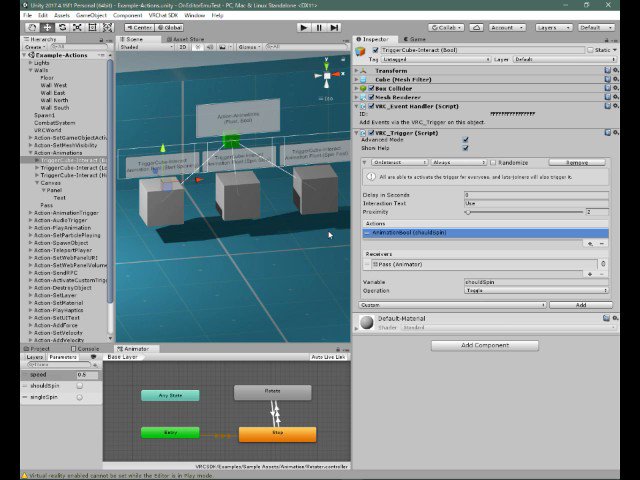Pause the game preview
The width and height of the screenshot is (640, 480).
319,28
